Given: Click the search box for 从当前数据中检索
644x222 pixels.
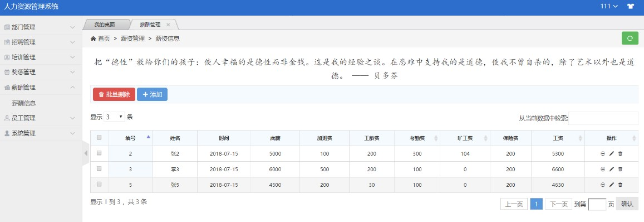Looking at the screenshot, I should tap(603, 118).
